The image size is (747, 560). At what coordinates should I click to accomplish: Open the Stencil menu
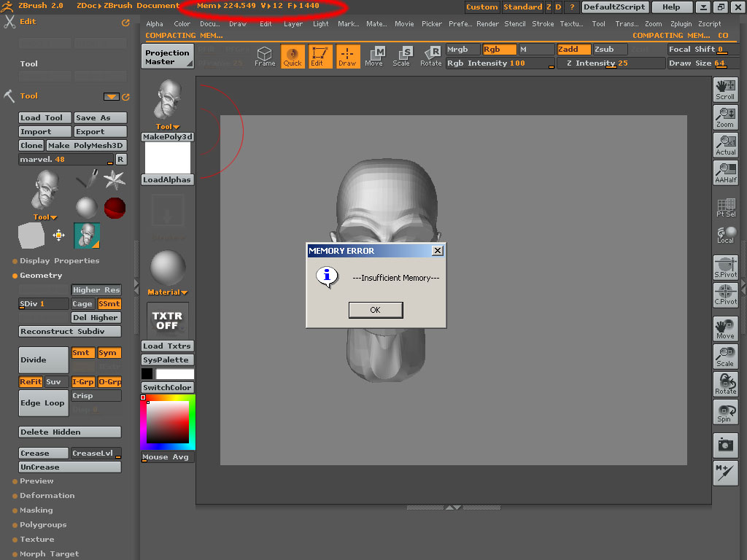tap(515, 24)
